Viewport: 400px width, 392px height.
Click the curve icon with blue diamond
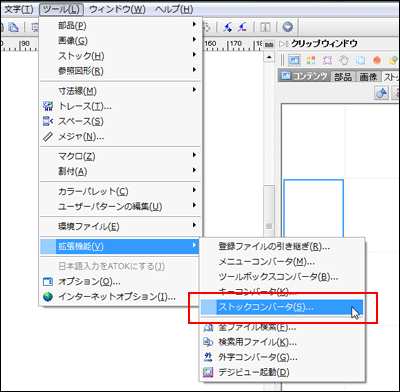coord(228,27)
